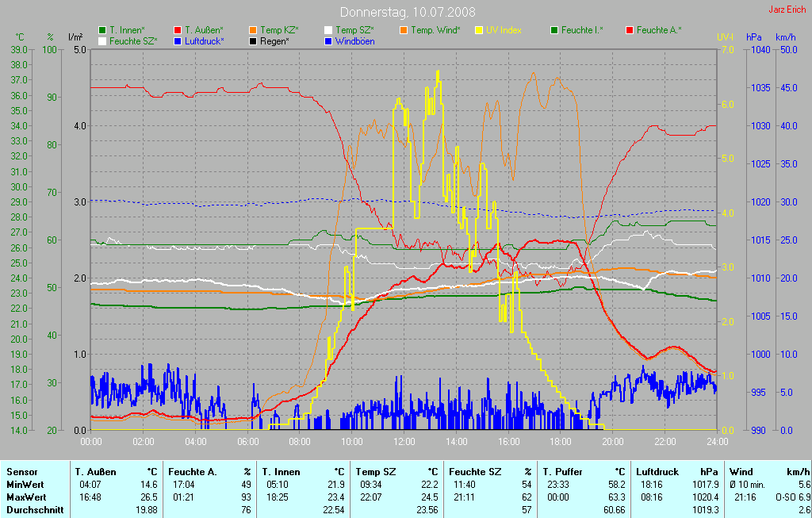Click T. Außen min value 14.6

point(148,485)
